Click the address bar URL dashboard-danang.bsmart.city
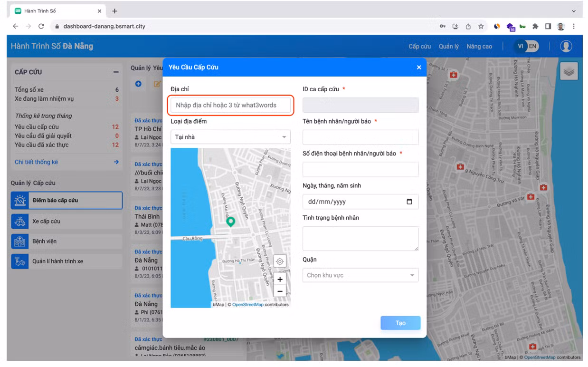The image size is (588, 367). coord(104,26)
